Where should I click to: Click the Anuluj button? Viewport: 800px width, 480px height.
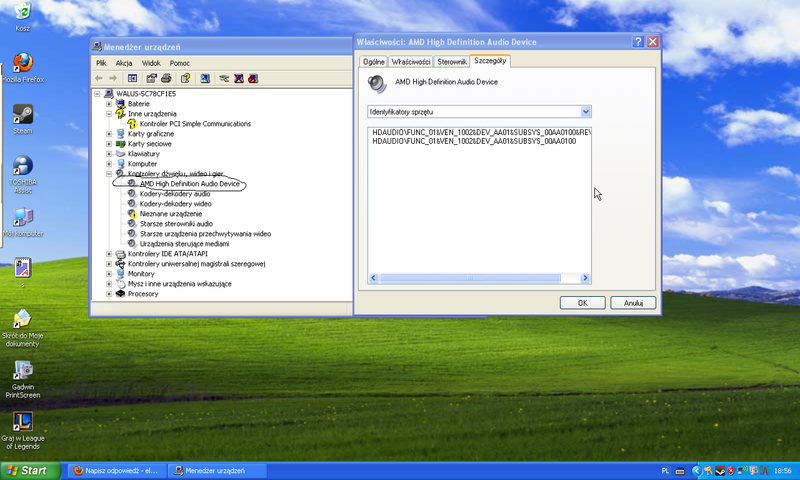[633, 303]
